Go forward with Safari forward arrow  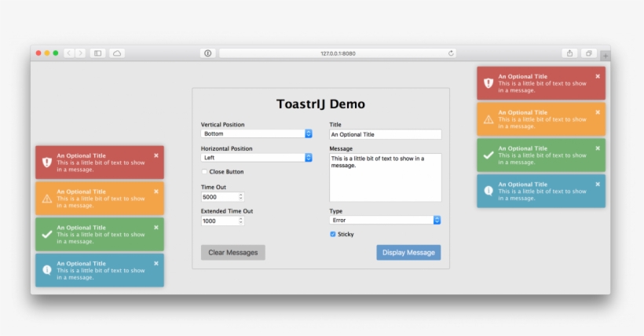click(80, 53)
